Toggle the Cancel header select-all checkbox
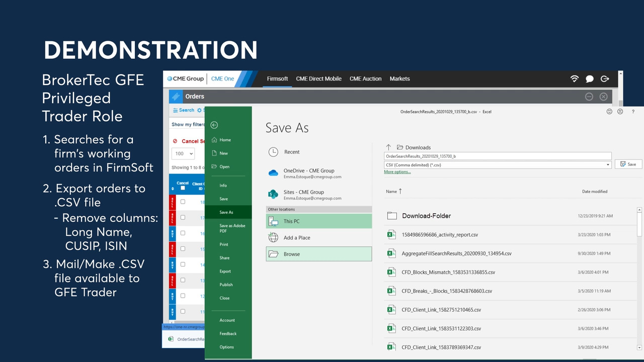 pos(183,188)
